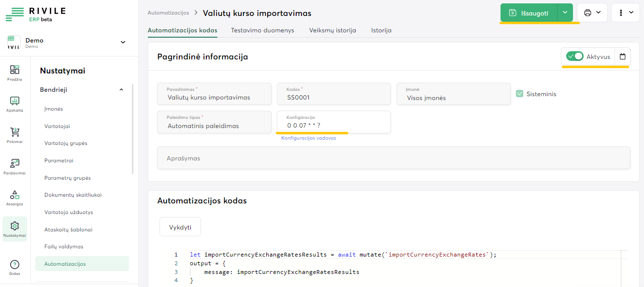Switch to the Testavimo duomenys tab
The height and width of the screenshot is (287, 644).
point(262,30)
